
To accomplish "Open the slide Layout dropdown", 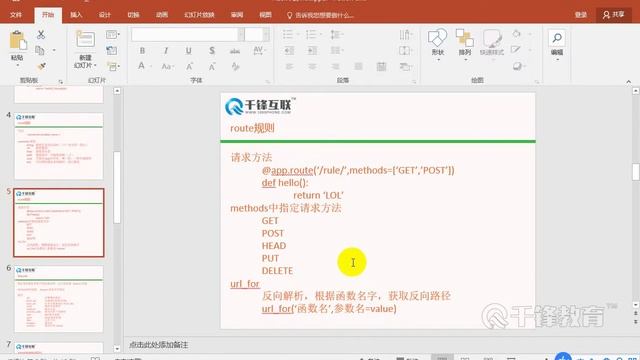I will 113,35.
